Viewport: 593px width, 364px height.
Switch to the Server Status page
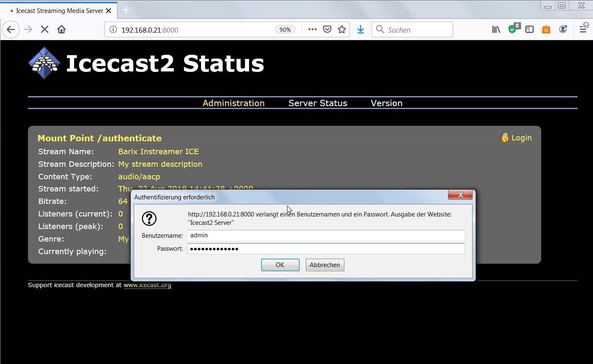318,103
